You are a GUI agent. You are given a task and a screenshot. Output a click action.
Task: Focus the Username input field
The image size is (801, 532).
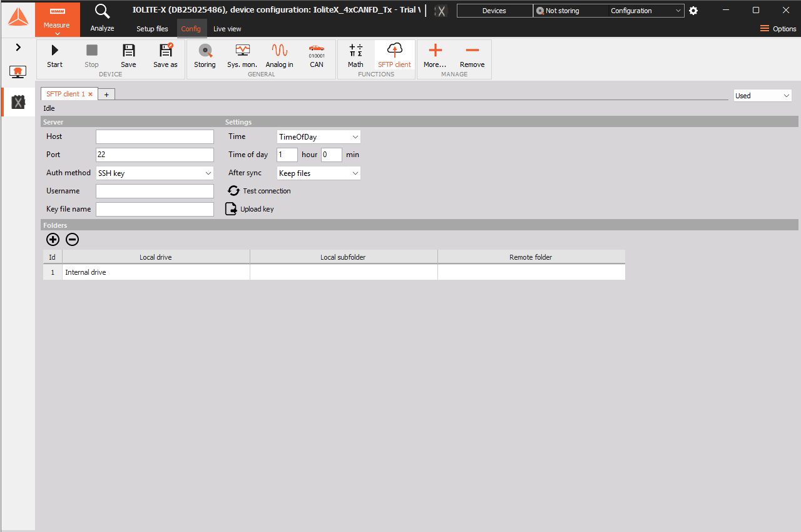pos(155,191)
